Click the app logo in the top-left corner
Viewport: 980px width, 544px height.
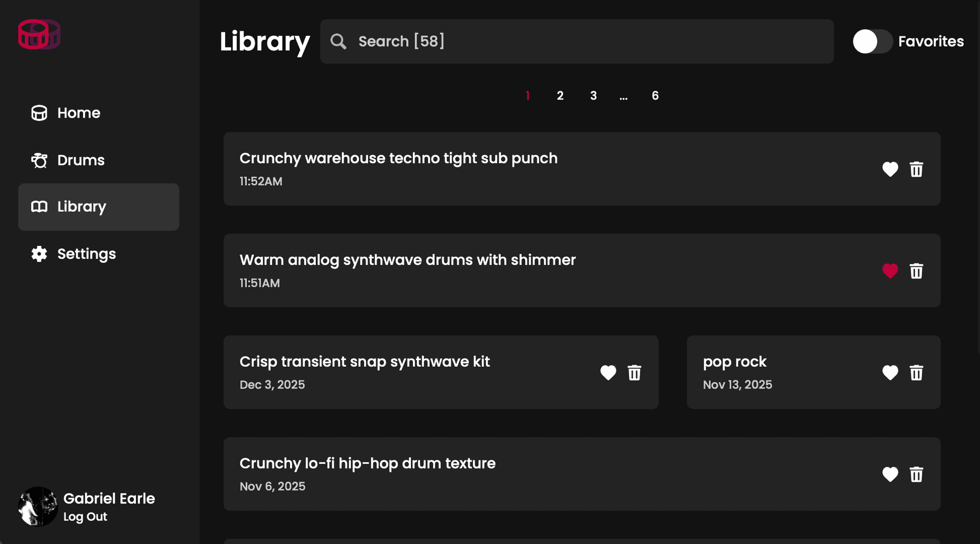pos(39,34)
